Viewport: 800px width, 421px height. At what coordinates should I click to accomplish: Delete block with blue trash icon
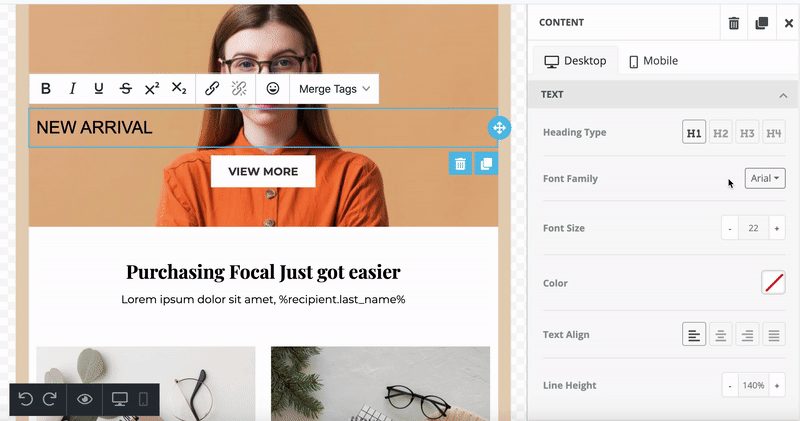(x=459, y=164)
